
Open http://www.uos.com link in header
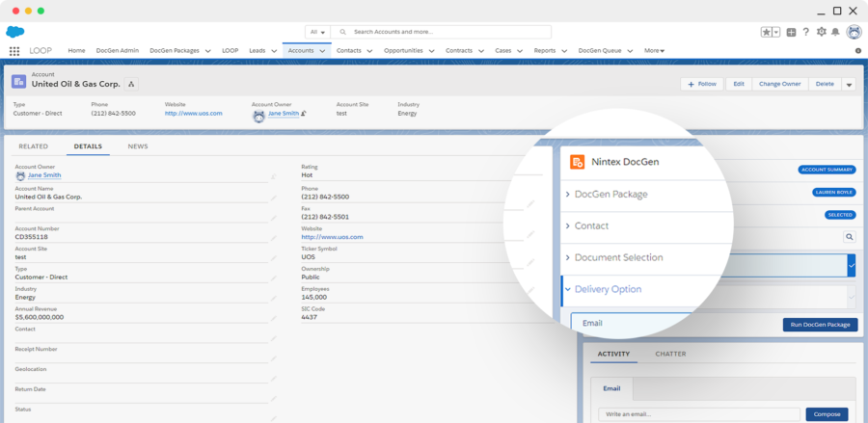(x=193, y=114)
